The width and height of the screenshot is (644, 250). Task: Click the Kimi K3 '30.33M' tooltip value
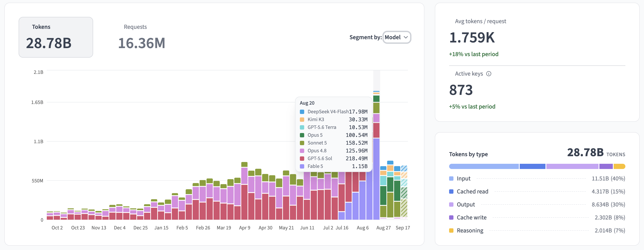[358, 120]
